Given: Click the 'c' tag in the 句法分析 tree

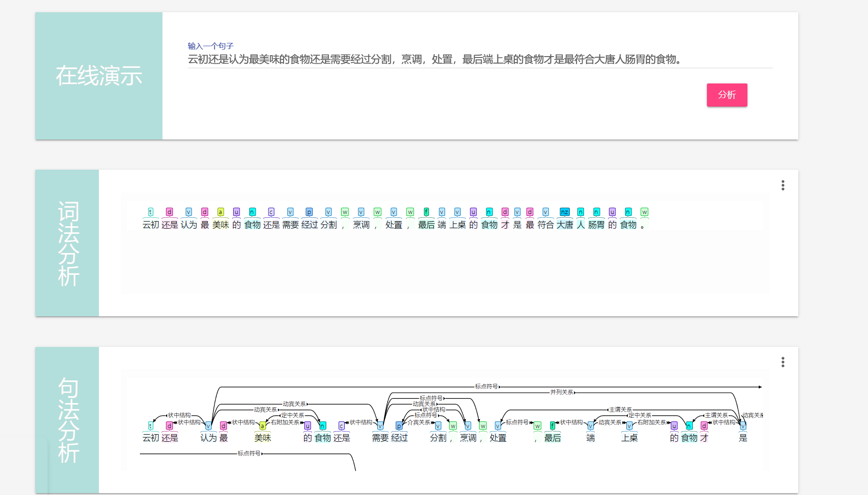Looking at the screenshot, I should tap(341, 426).
